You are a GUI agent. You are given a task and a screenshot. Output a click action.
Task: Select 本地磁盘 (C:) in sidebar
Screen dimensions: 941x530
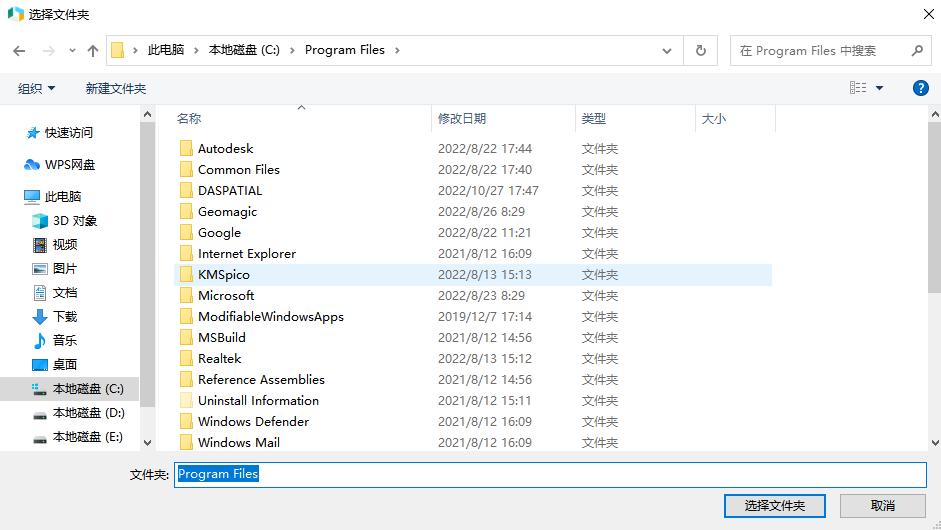point(70,389)
